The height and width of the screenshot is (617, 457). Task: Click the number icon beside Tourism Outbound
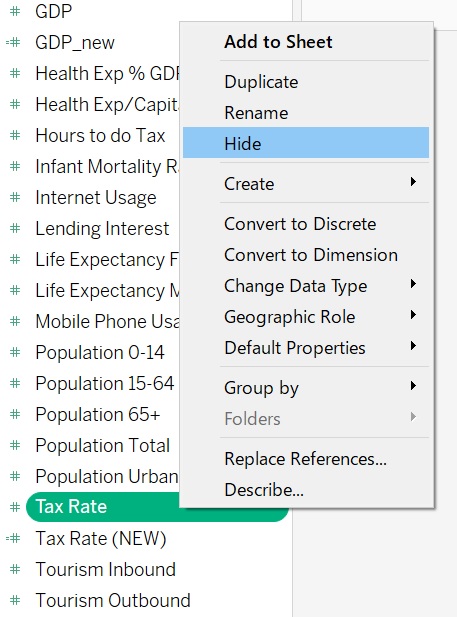pyautogui.click(x=15, y=600)
